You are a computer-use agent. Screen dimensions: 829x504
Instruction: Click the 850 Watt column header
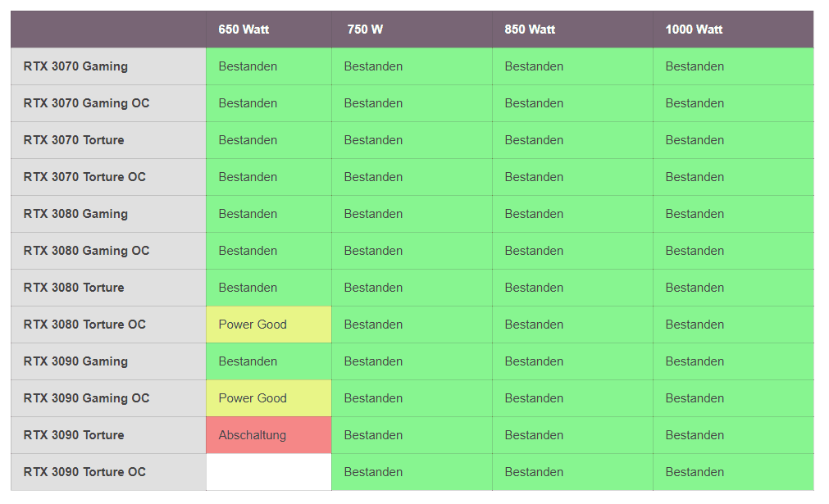pos(530,30)
